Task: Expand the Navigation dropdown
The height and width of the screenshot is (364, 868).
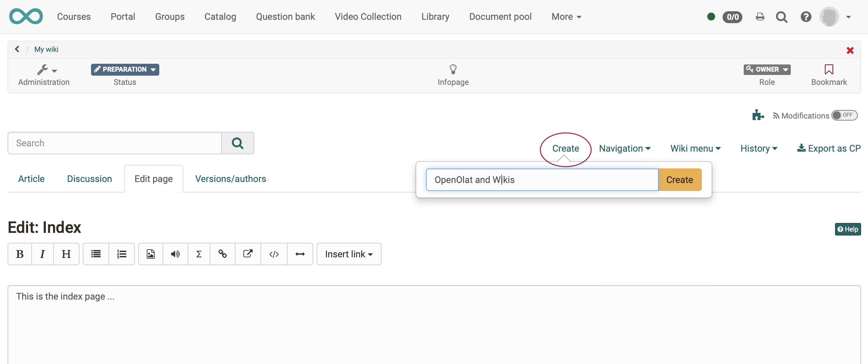Action: coord(624,148)
